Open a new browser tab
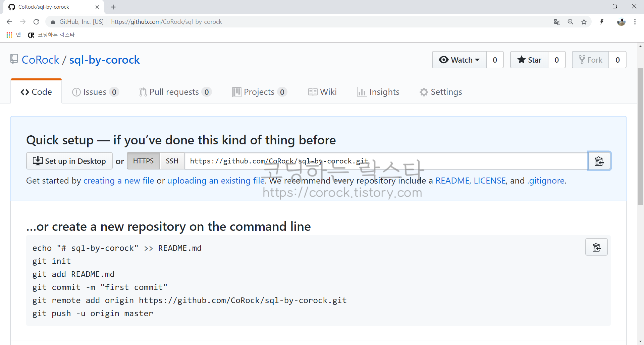Screen dimensions: 644x345 [x=113, y=7]
